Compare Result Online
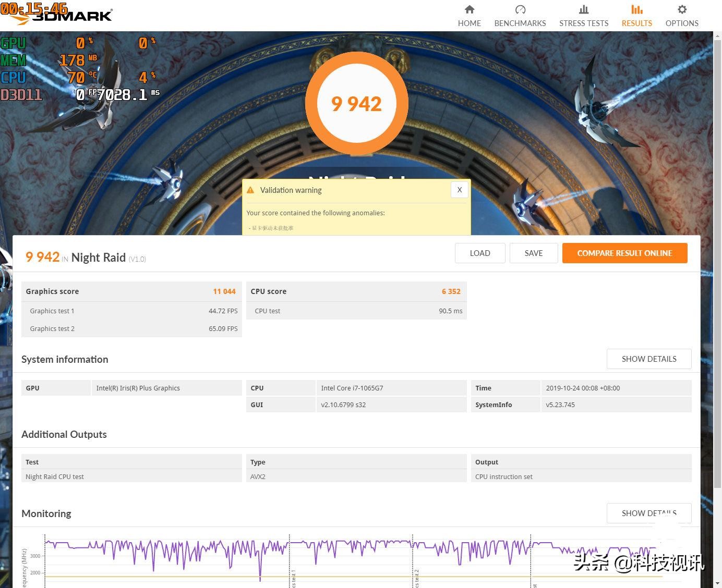 coord(624,253)
